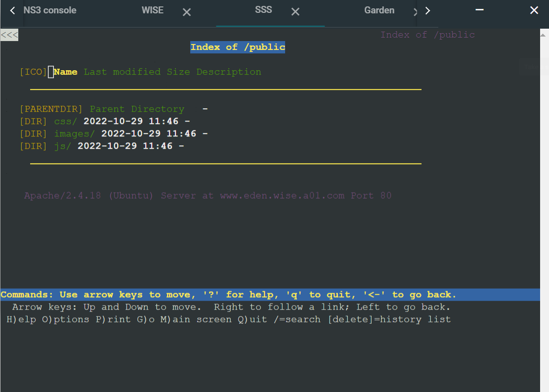Screen dimensions: 549x392
Task: Click the [ICO] icon placeholder
Action: [33, 72]
